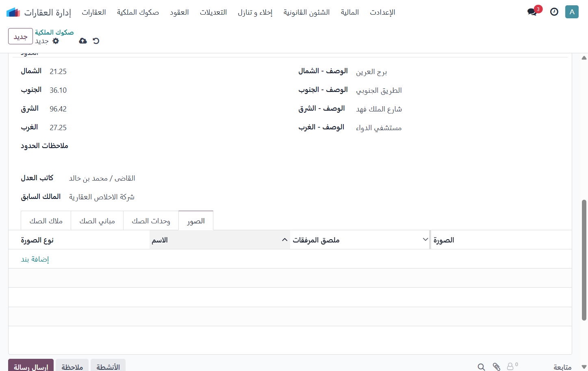Search messages using the magnifier icon
Image resolution: width=588 pixels, height=371 pixels.
481,367
